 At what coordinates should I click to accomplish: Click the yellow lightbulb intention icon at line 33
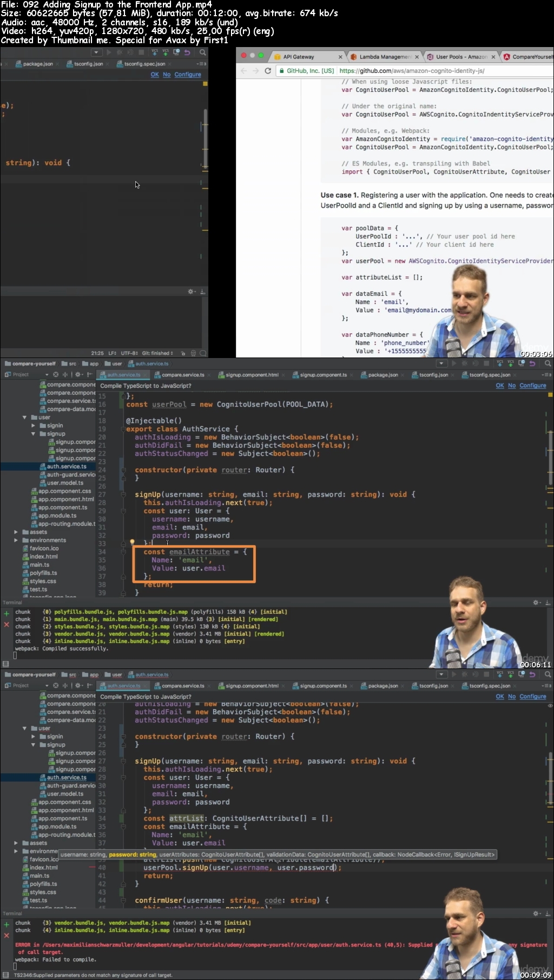point(132,542)
